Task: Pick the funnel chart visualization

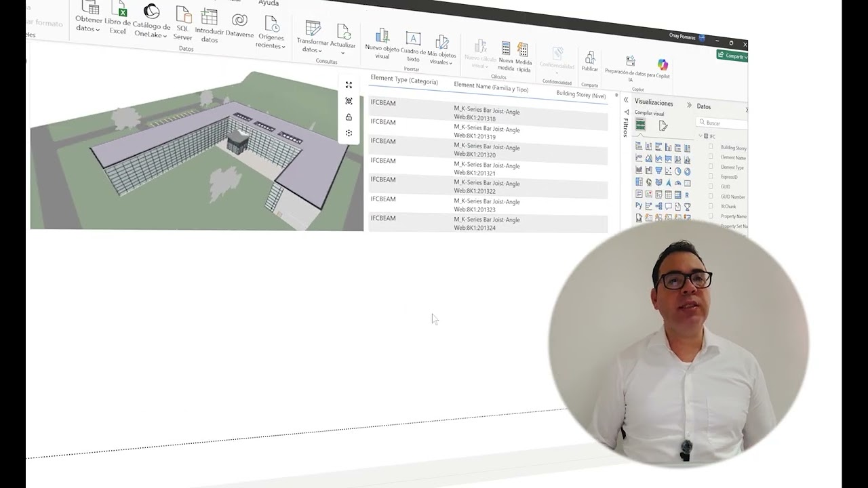Action: (658, 170)
